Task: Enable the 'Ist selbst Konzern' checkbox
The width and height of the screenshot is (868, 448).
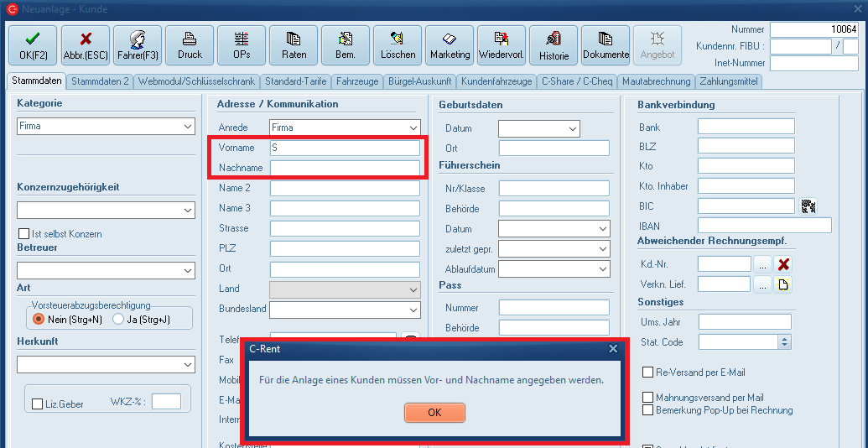Action: [x=24, y=234]
